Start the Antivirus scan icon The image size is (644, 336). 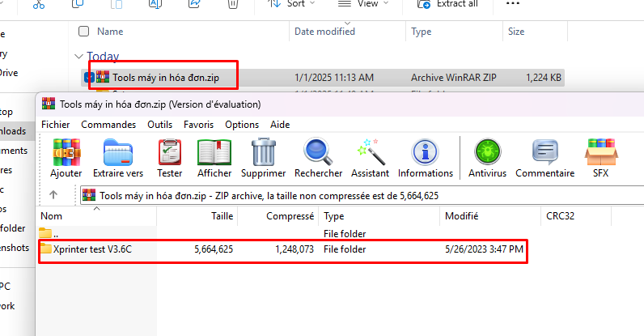pos(488,154)
